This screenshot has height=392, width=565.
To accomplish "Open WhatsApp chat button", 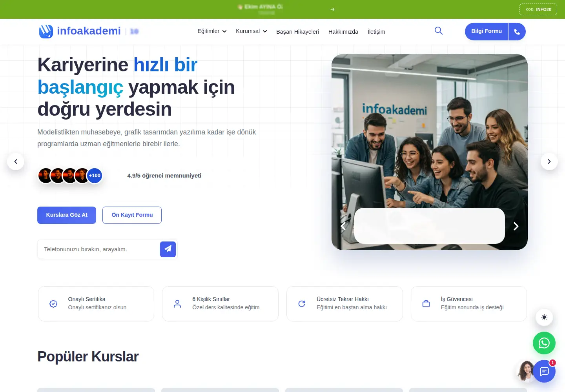I will click(544, 343).
